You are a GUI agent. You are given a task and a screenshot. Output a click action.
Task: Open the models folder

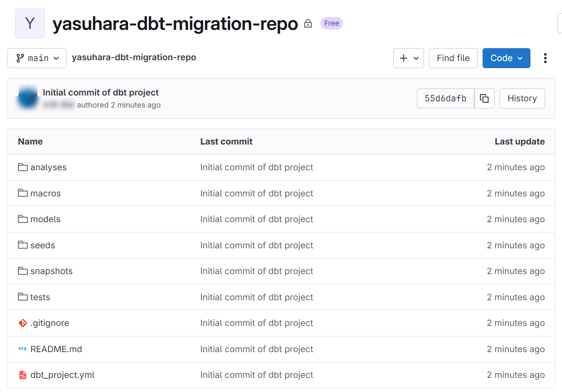tap(45, 219)
